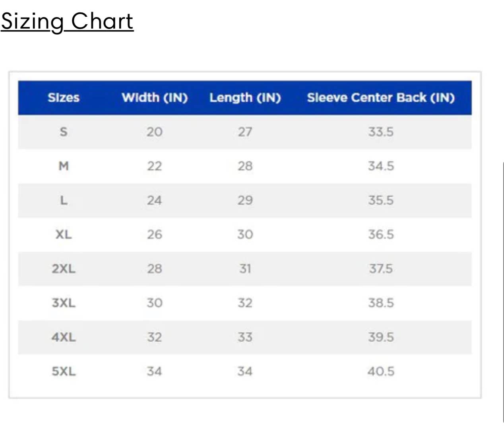Select the length value 29 for size L

click(x=245, y=200)
